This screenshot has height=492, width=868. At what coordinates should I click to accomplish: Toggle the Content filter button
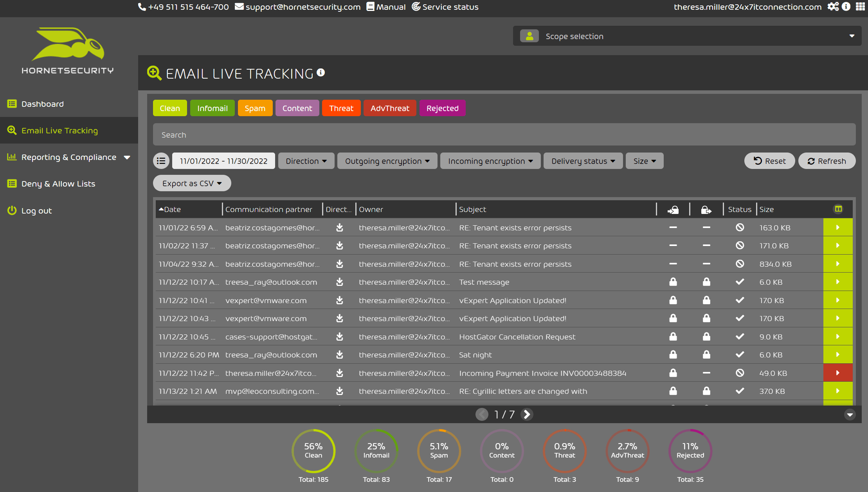click(296, 108)
